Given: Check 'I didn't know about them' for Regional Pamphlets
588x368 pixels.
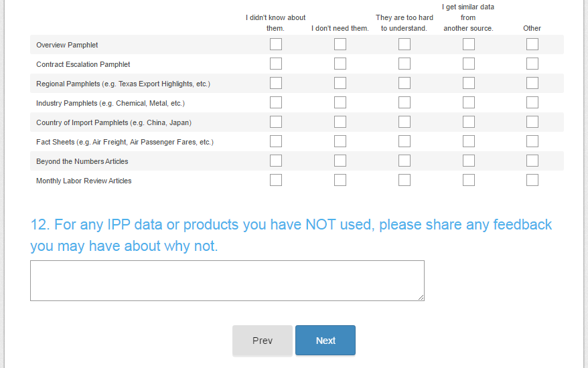Looking at the screenshot, I should (x=276, y=83).
